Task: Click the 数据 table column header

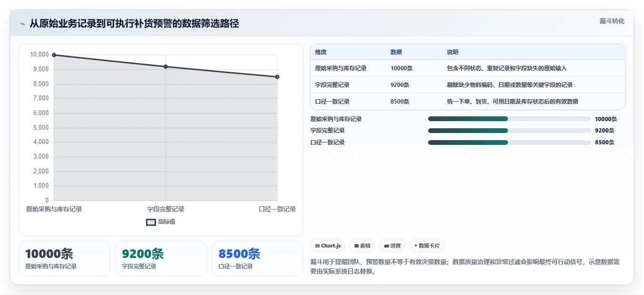Action: (x=396, y=52)
